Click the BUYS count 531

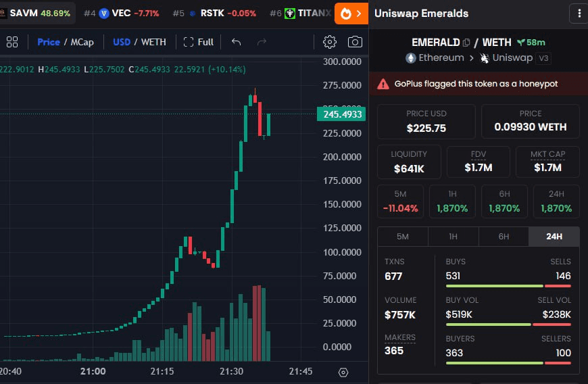coord(453,276)
